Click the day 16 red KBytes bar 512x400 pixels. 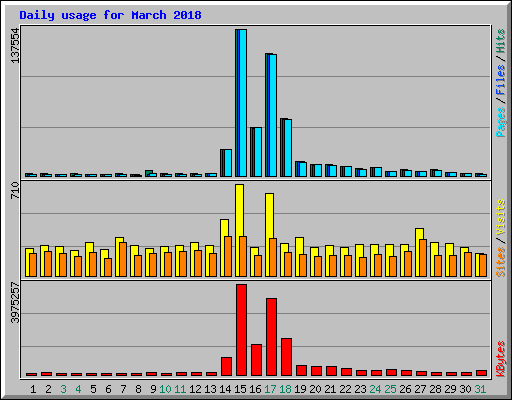coord(256,360)
